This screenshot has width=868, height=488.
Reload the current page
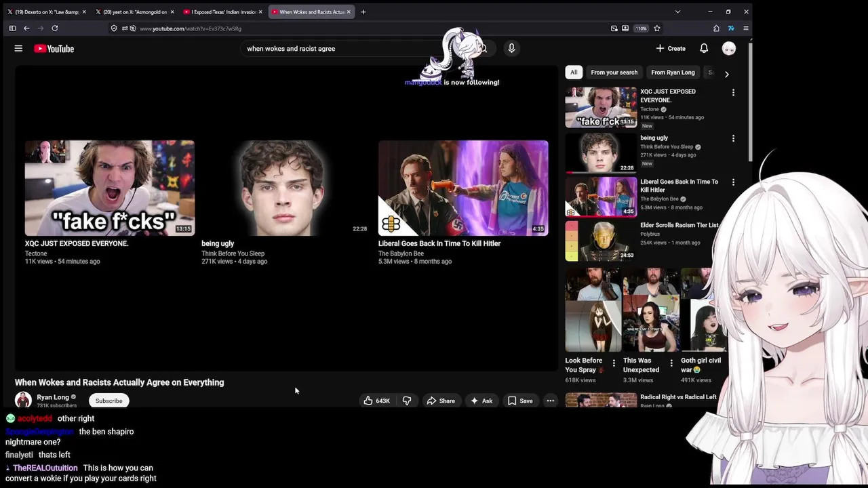55,28
